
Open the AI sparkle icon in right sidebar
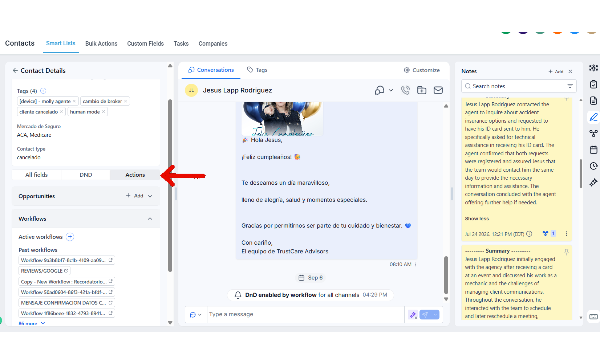(593, 182)
